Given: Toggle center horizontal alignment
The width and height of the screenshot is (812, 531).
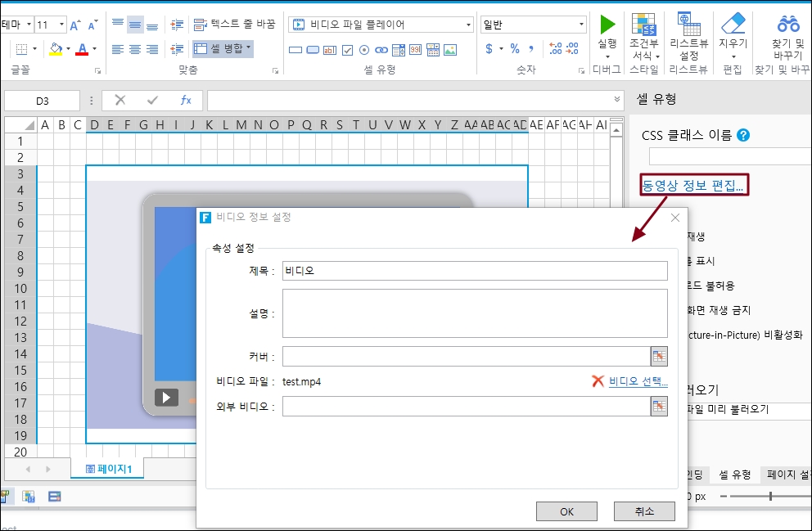Looking at the screenshot, I should tap(135, 49).
